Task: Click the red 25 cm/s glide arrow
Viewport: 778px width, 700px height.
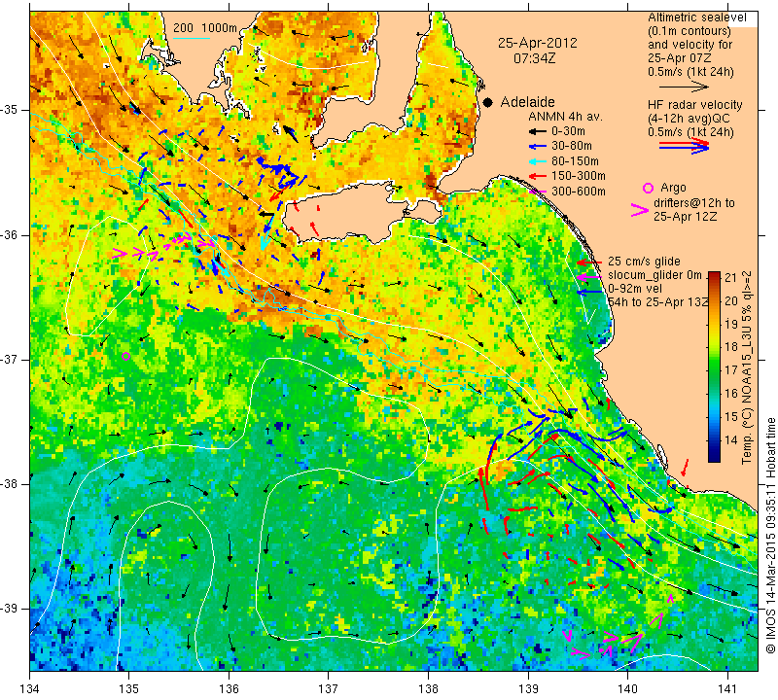Action: click(x=589, y=262)
